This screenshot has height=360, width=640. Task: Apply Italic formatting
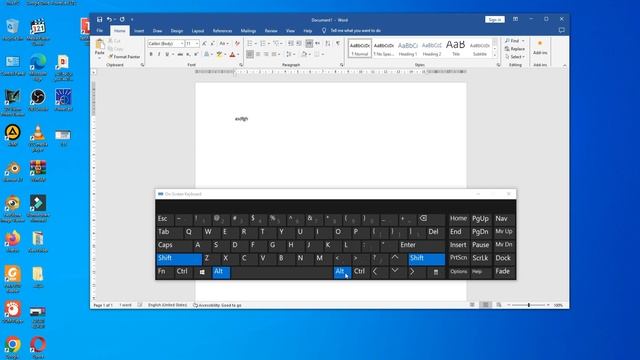tap(159, 54)
